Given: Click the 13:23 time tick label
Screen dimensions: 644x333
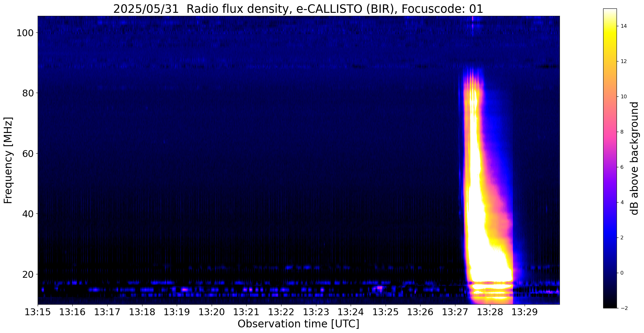Looking at the screenshot, I should (x=316, y=312).
